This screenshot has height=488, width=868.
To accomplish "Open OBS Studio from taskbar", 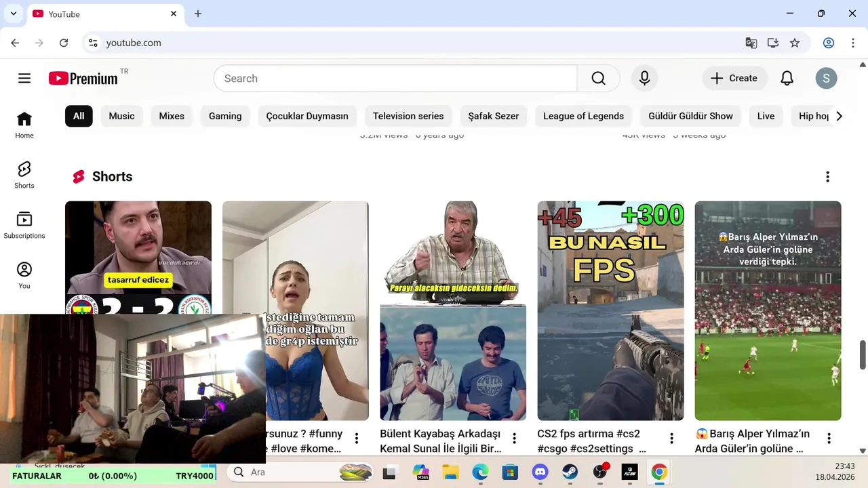I will 600,472.
